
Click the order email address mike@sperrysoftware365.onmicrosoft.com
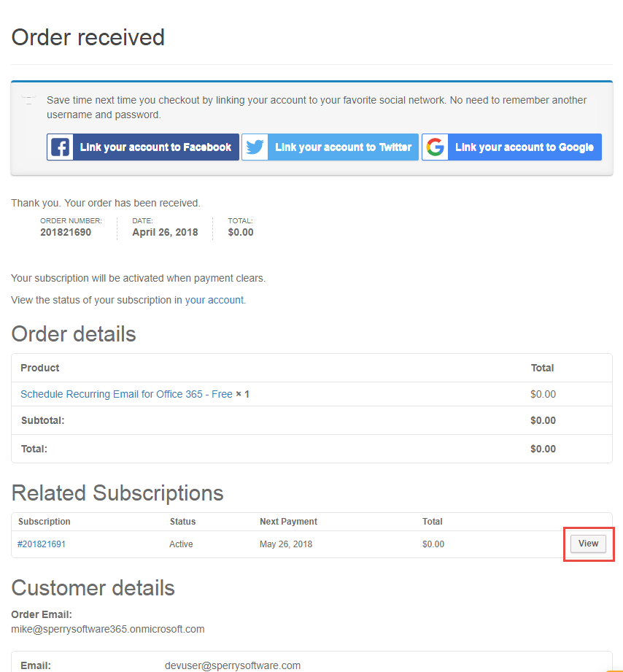(108, 629)
